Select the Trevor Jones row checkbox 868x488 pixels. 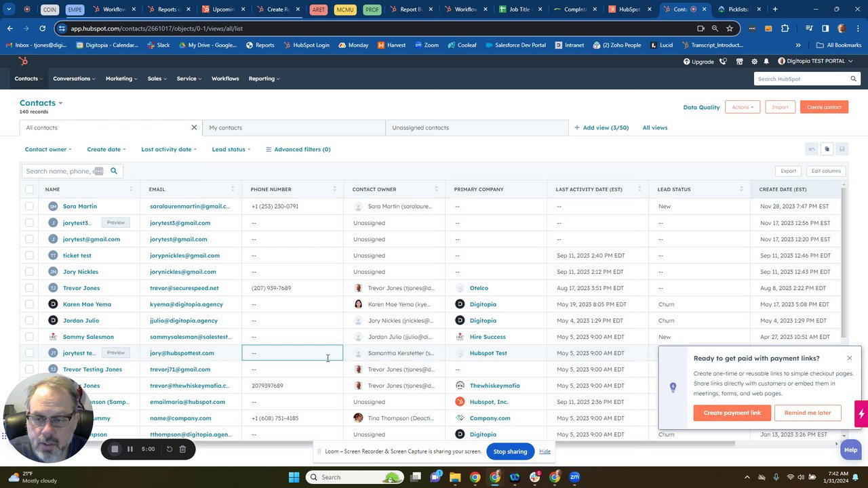pos(29,287)
